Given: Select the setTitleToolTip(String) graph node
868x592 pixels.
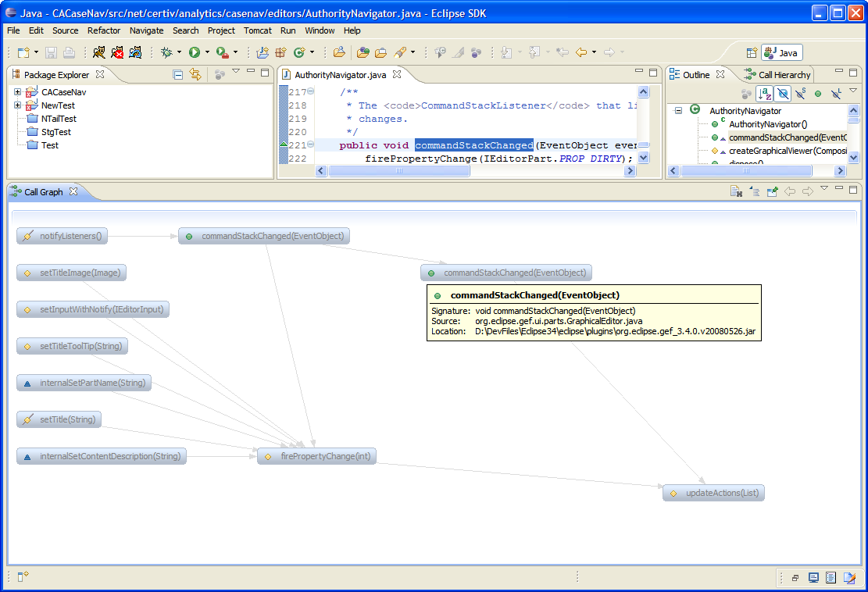Looking at the screenshot, I should tap(72, 346).
